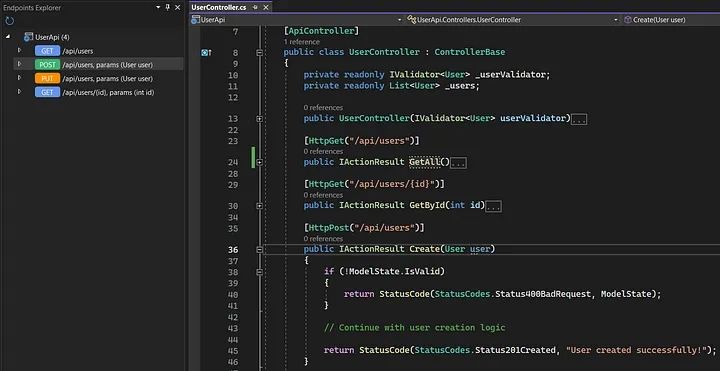Click the HttpPost attribute on line 35
This screenshot has width=720, height=371.
click(329, 228)
